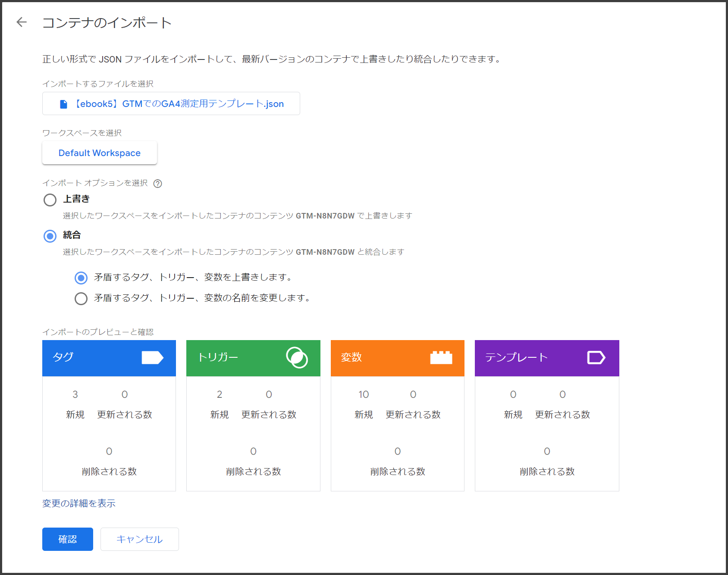
Task: Click 新規 label in the テンプレート card
Action: point(513,415)
